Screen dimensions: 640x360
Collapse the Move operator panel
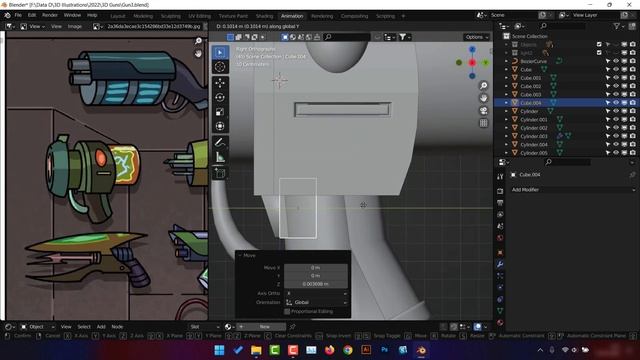click(240, 255)
